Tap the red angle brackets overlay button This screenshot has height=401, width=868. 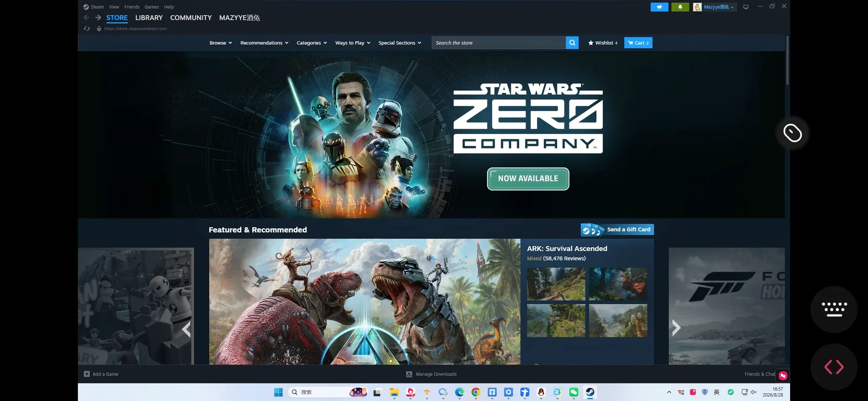(834, 367)
